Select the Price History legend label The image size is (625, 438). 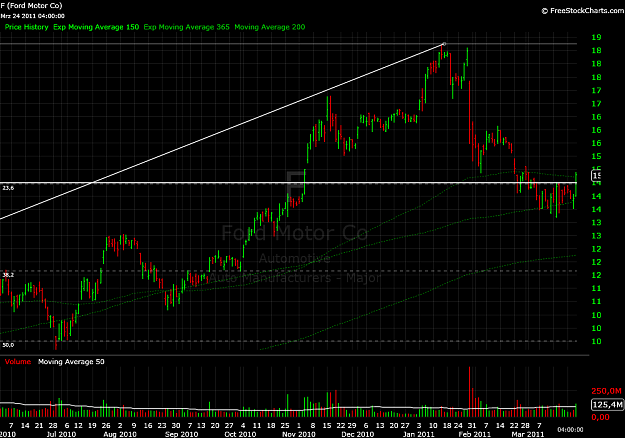(x=26, y=27)
